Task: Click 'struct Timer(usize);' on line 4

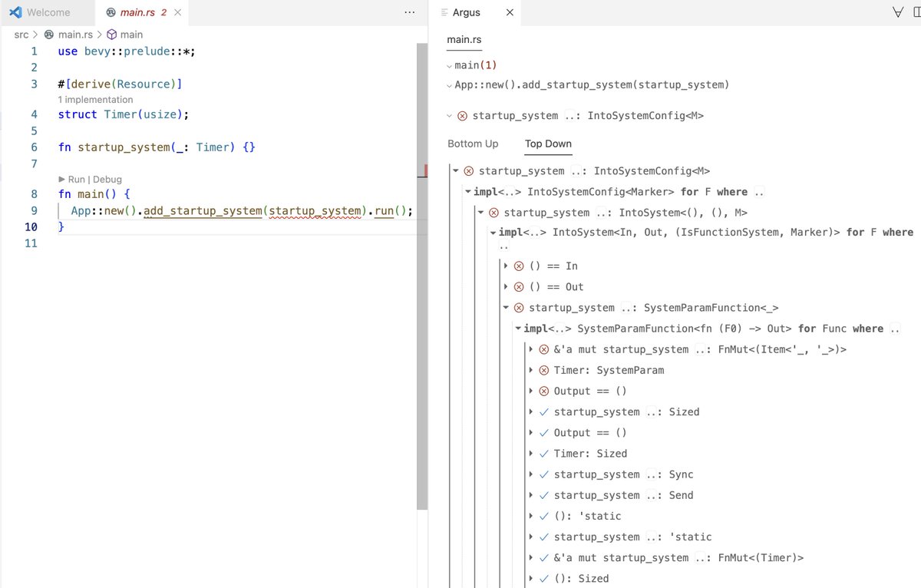Action: (x=123, y=114)
